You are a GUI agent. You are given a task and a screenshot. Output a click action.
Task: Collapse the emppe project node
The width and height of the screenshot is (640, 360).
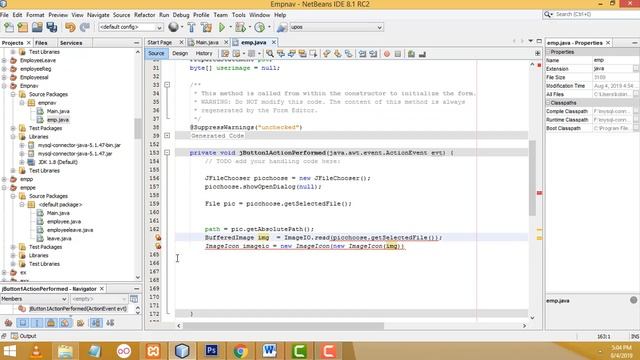4,188
